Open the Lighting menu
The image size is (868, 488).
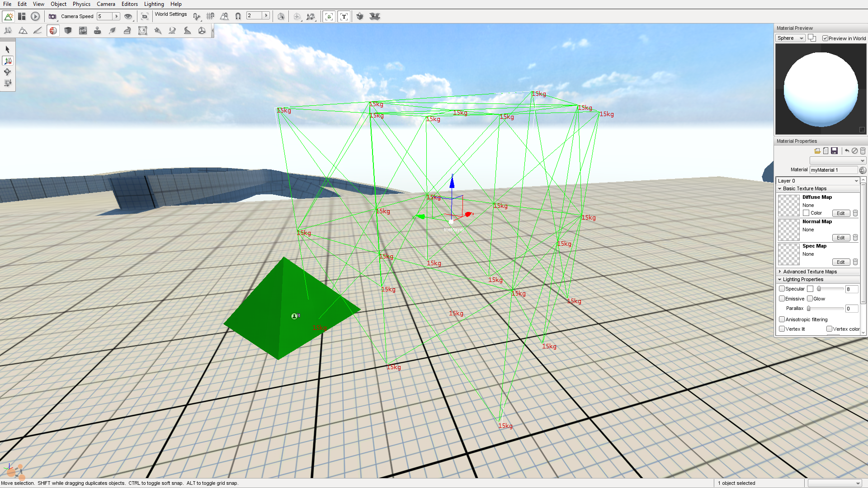point(154,4)
